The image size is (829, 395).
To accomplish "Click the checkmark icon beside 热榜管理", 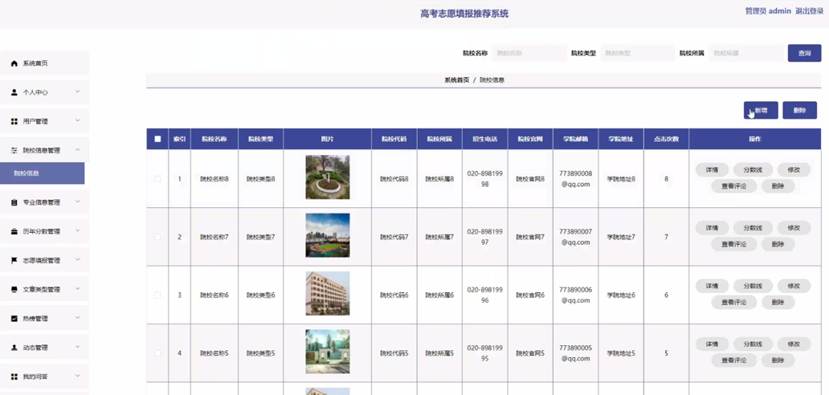I will pos(14,318).
